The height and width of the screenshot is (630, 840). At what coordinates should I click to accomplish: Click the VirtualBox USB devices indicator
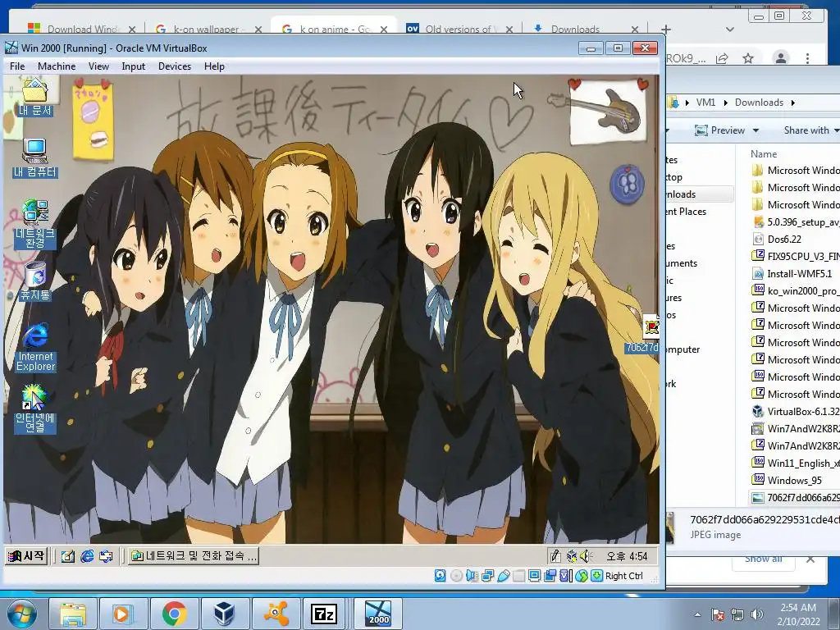click(504, 576)
